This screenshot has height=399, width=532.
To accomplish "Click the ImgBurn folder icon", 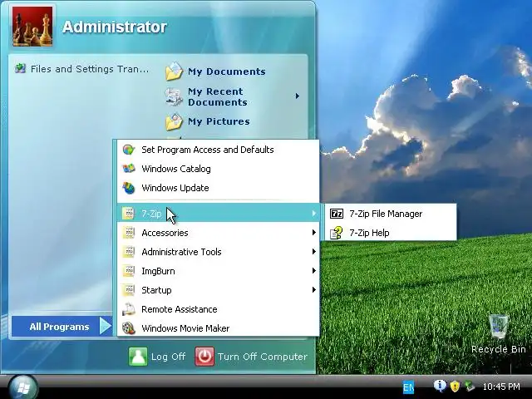I will [129, 271].
